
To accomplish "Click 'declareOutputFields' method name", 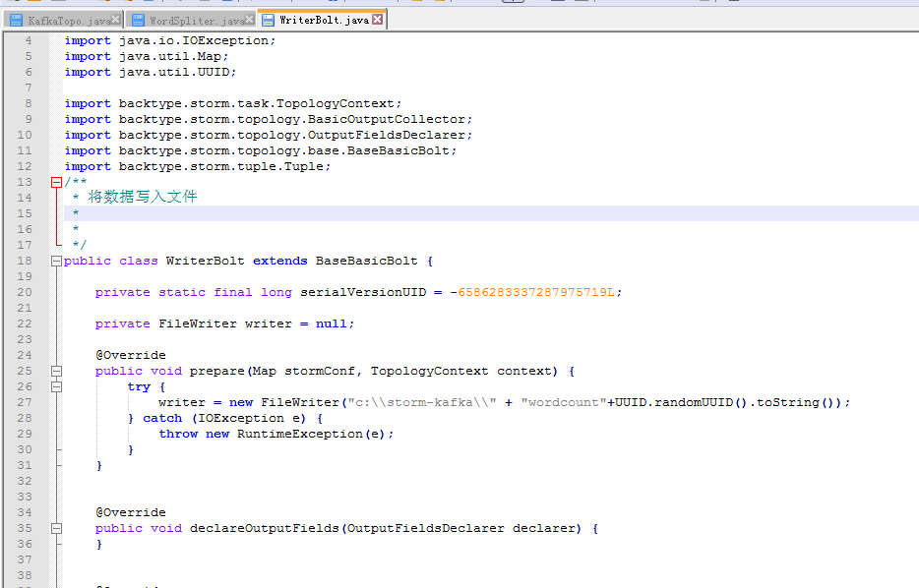I will tap(265, 528).
